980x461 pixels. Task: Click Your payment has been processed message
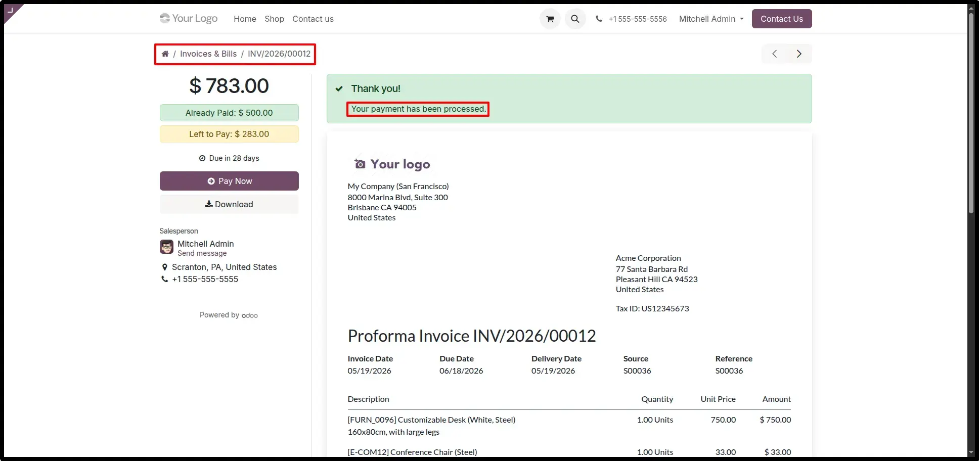[418, 109]
